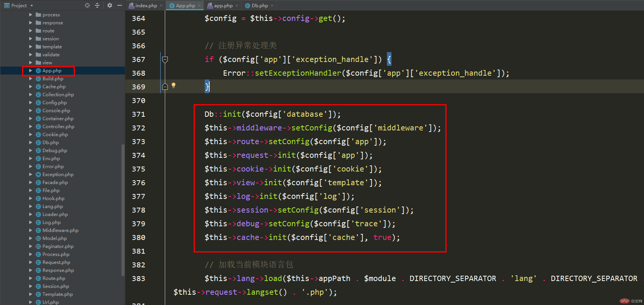The image size is (644, 305).
Task: Close the lowercase app.php tab
Action: point(237,5)
